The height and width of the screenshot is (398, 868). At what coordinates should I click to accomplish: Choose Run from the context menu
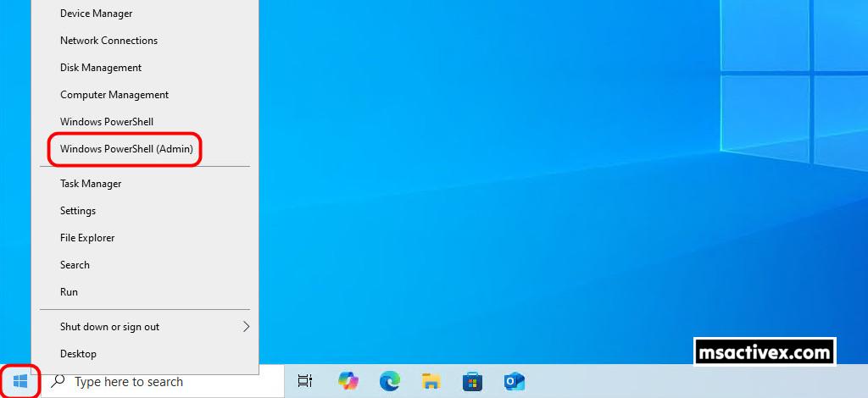(69, 292)
